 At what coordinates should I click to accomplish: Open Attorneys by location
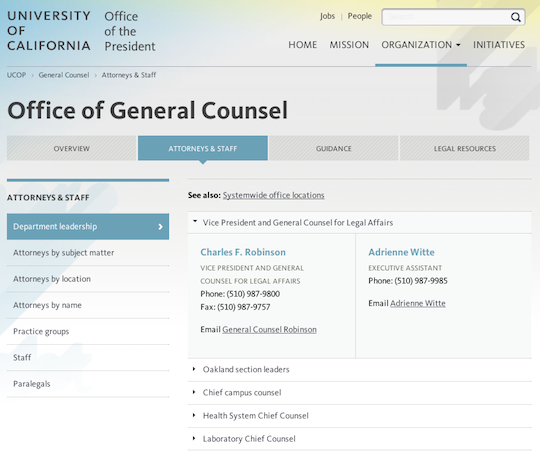point(88,279)
